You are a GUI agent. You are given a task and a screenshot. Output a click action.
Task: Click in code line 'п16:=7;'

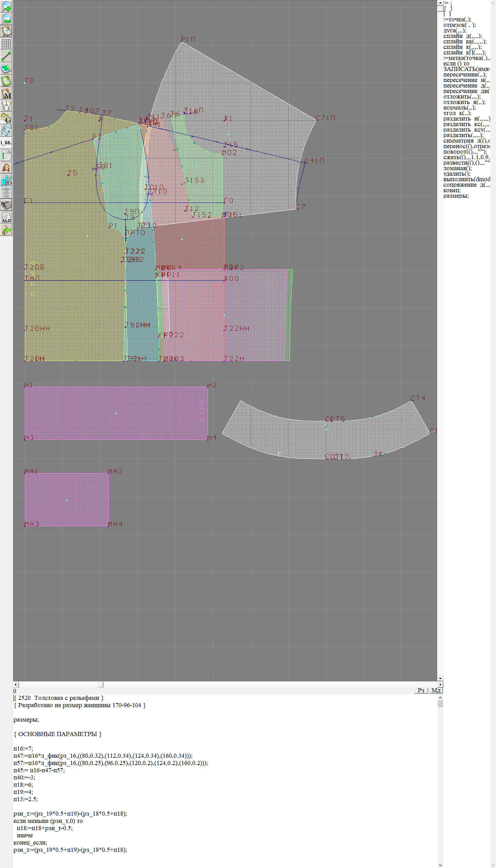pos(23,748)
